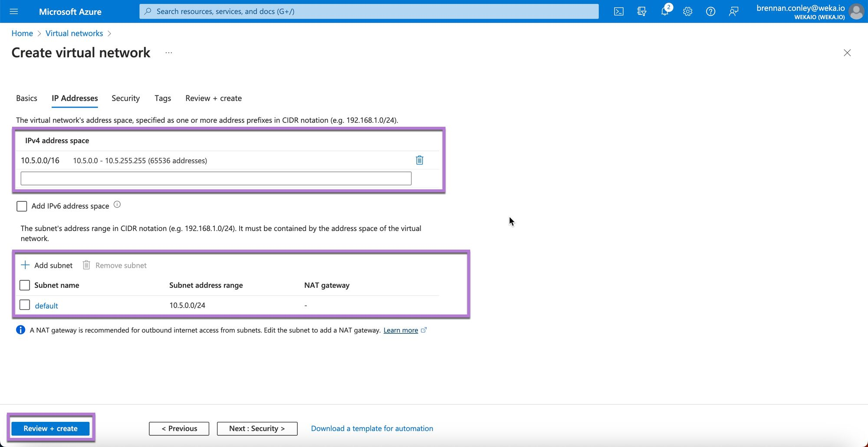This screenshot has height=447, width=868.
Task: Switch to the Tags tab
Action: [x=163, y=99]
